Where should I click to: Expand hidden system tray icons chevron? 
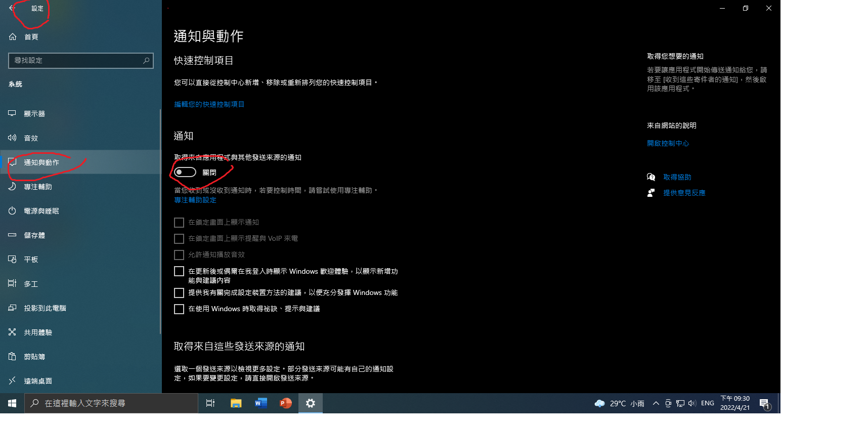coord(656,403)
